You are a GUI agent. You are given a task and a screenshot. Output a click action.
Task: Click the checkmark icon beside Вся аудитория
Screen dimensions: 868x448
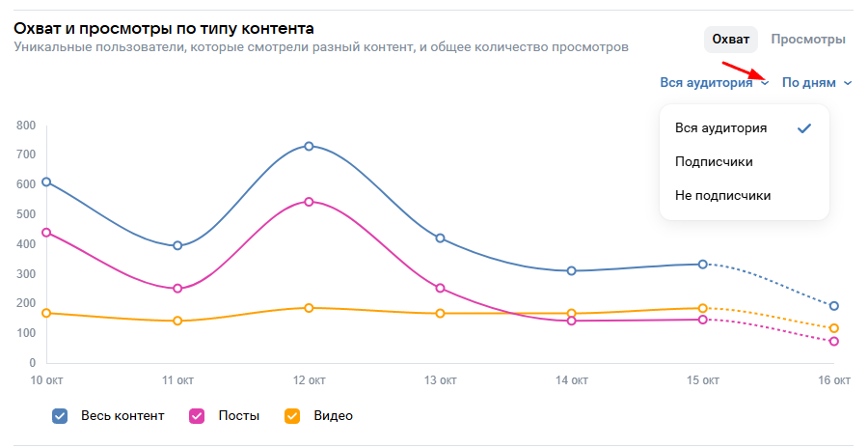[804, 128]
